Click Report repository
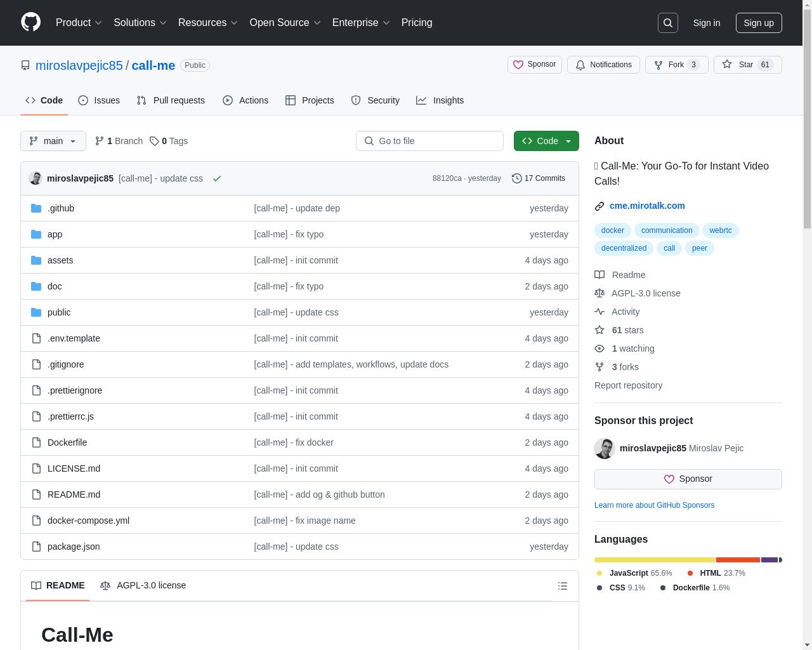This screenshot has height=650, width=812. pyautogui.click(x=628, y=385)
